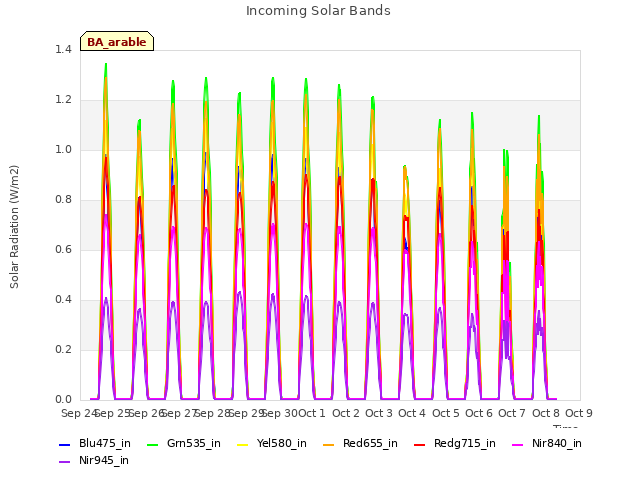This screenshot has width=640, height=480.
Task: Click the Sep 30 x-axis date label
Action: [x=280, y=413]
